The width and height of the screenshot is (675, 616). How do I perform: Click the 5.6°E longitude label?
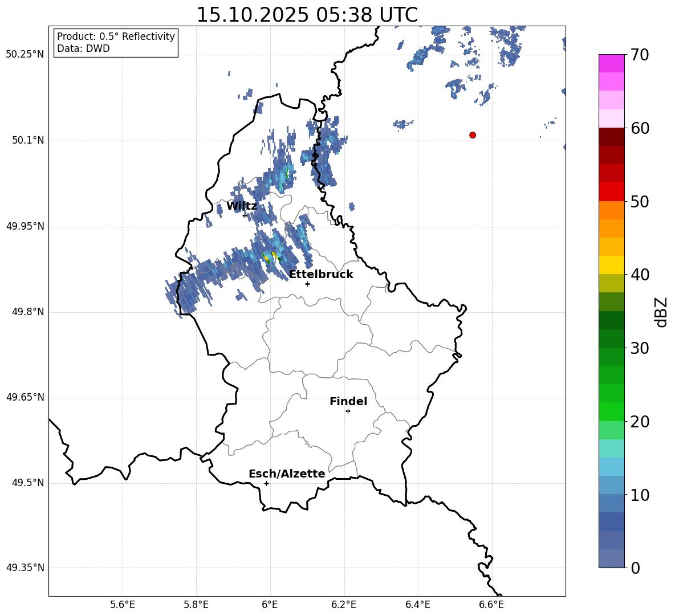pyautogui.click(x=123, y=605)
